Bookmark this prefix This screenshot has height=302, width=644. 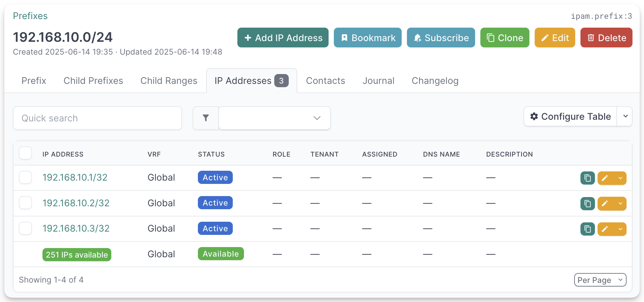coord(367,38)
